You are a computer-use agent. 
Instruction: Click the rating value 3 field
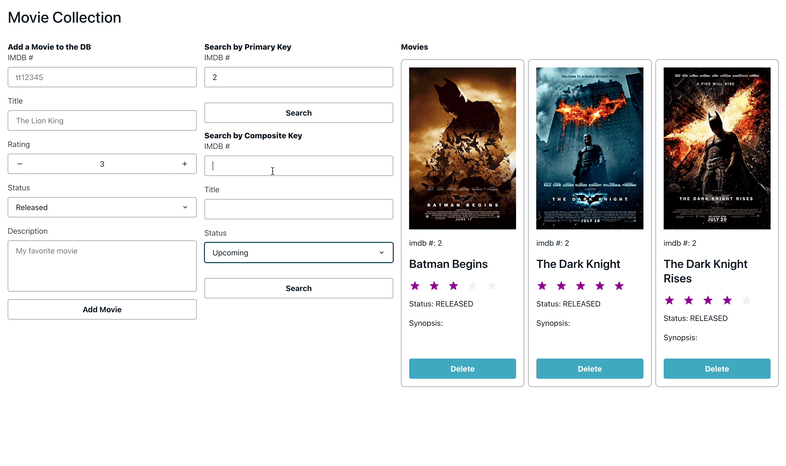[102, 164]
